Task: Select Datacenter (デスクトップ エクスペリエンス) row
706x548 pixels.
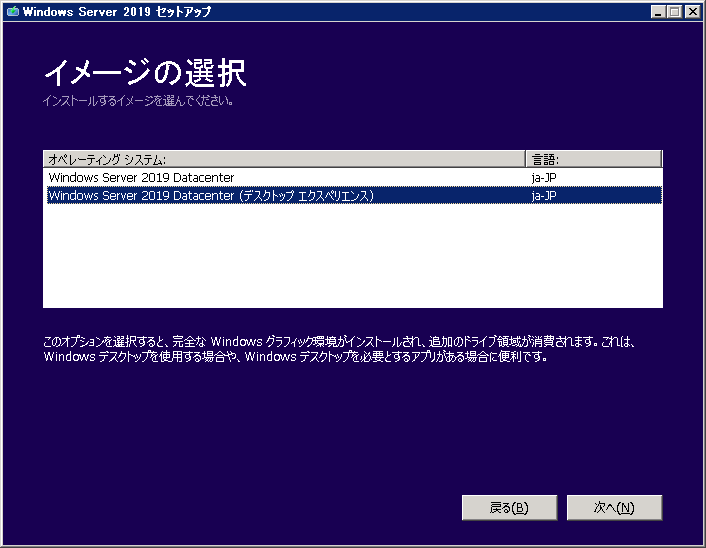Action: (354, 195)
